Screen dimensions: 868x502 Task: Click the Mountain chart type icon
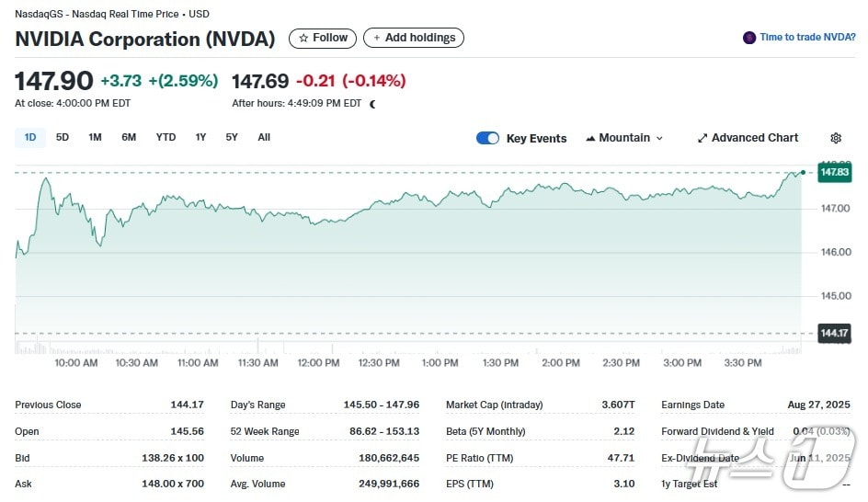(x=590, y=138)
